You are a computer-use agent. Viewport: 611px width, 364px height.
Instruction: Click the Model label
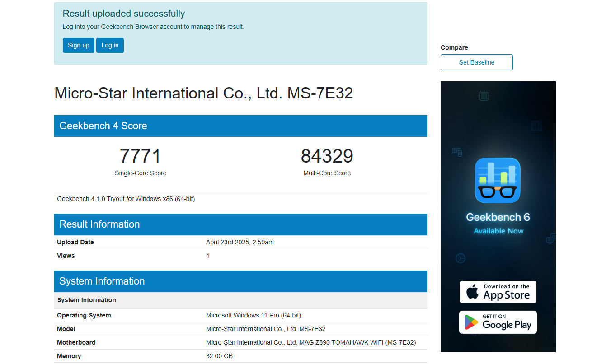66,329
